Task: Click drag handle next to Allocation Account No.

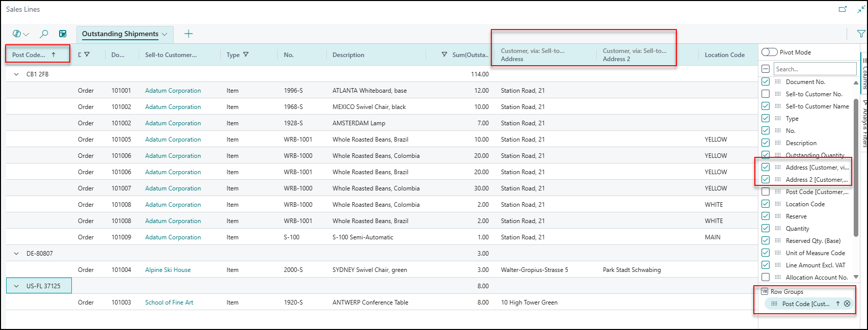Action: [778, 277]
